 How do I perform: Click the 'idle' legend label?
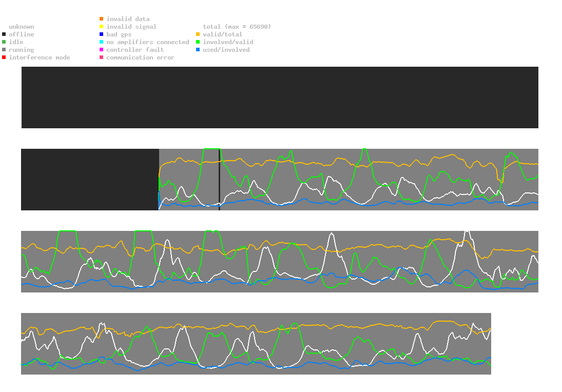coord(16,42)
